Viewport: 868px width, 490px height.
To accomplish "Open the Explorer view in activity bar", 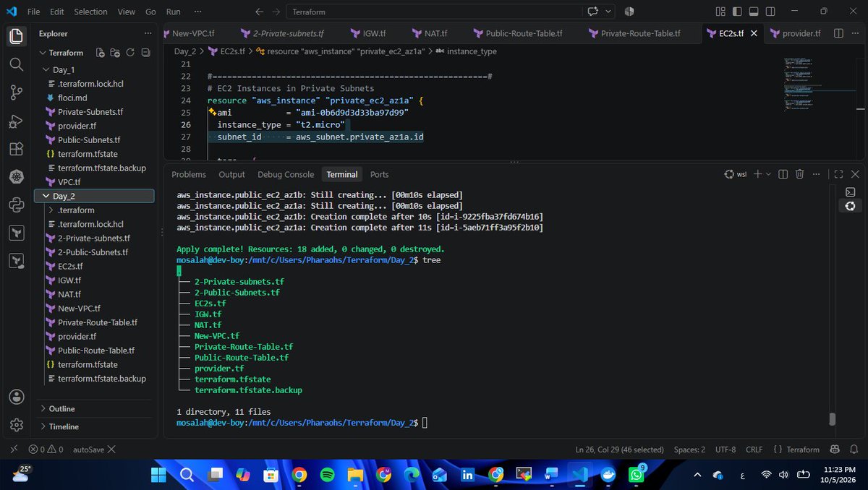I will [x=16, y=36].
